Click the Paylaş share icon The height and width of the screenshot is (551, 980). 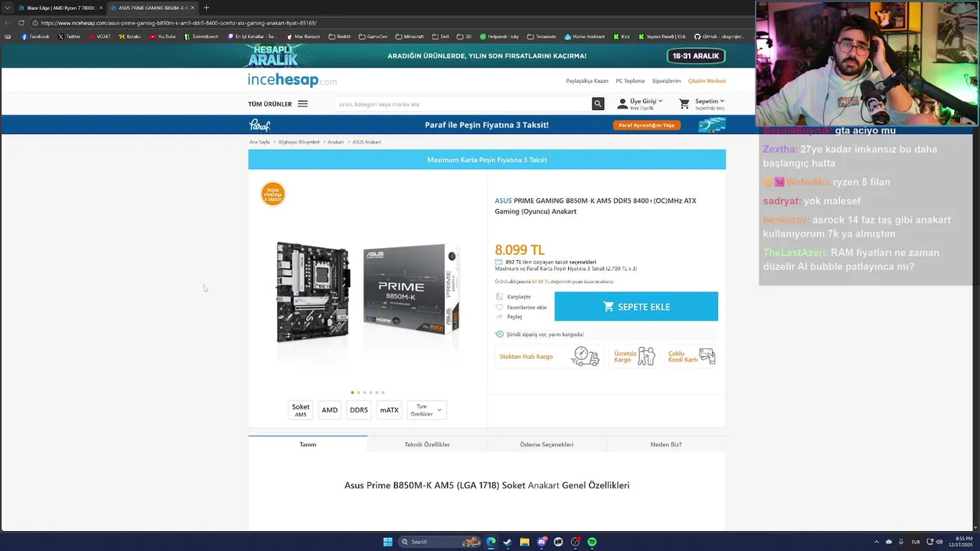(499, 317)
